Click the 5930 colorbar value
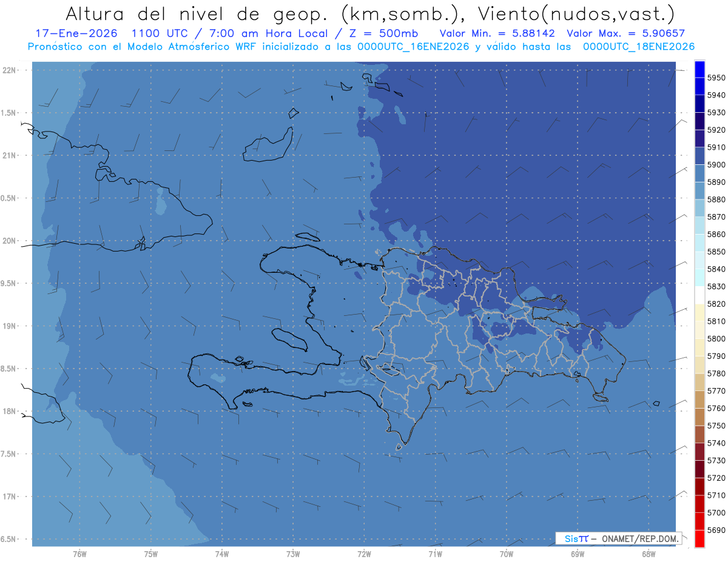728x562 pixels. [x=716, y=113]
